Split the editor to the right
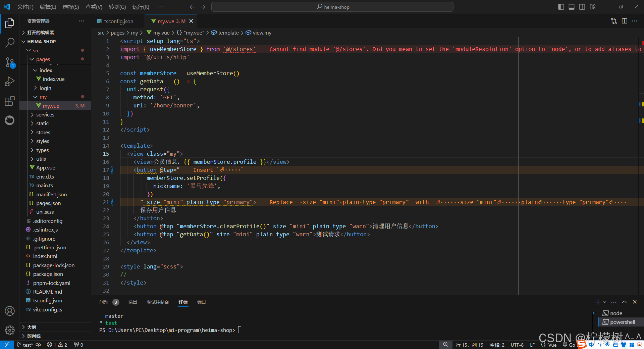The image size is (644, 349). pyautogui.click(x=625, y=21)
